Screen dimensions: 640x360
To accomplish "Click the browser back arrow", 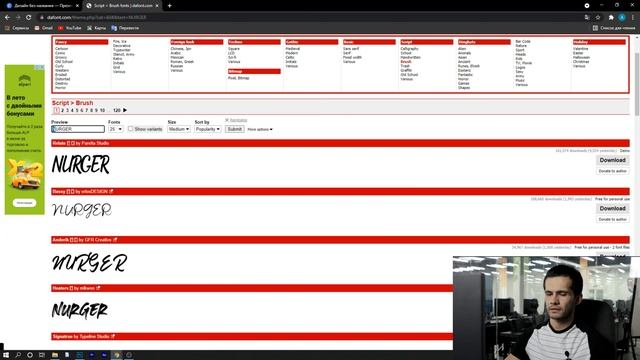I will [x=7, y=18].
